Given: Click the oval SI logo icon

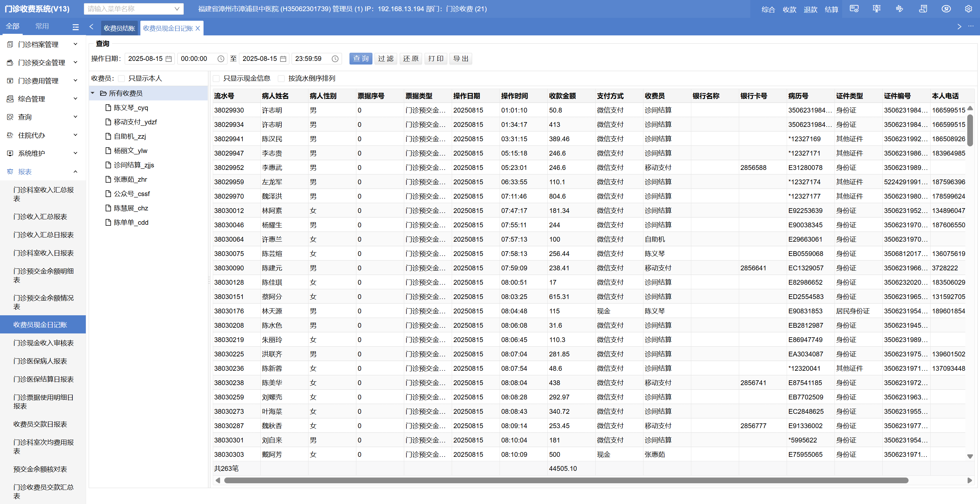Looking at the screenshot, I should coord(946,9).
